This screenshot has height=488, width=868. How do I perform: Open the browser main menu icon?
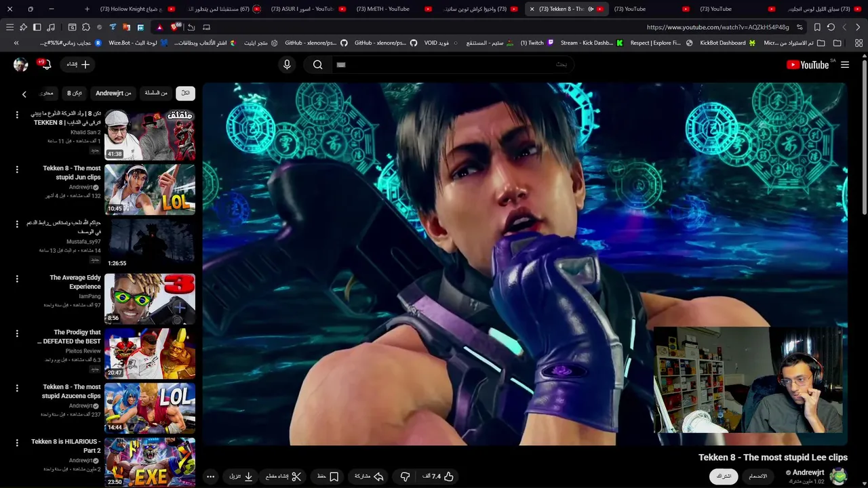(x=9, y=27)
